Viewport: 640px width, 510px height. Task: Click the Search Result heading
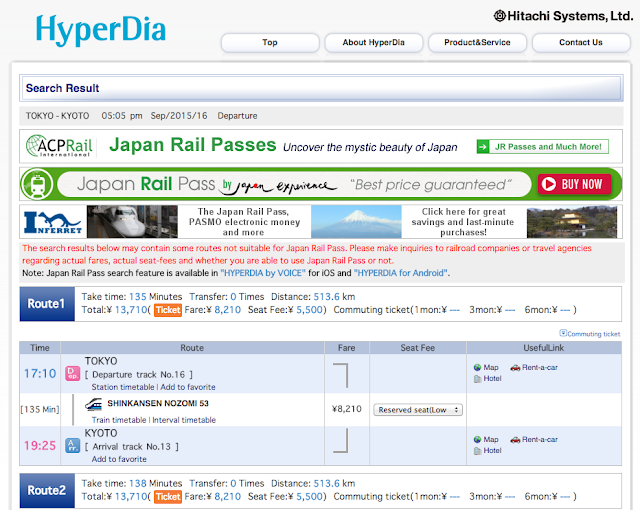pos(62,88)
